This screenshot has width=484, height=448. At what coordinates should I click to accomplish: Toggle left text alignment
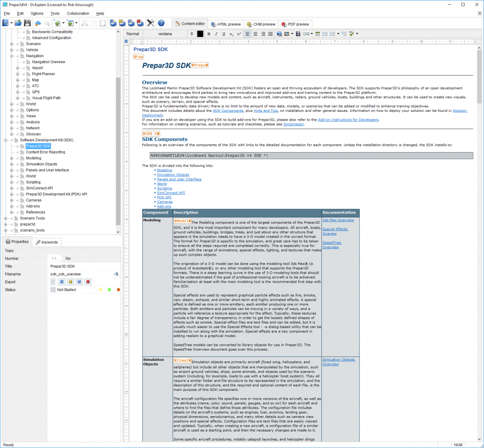click(x=248, y=34)
